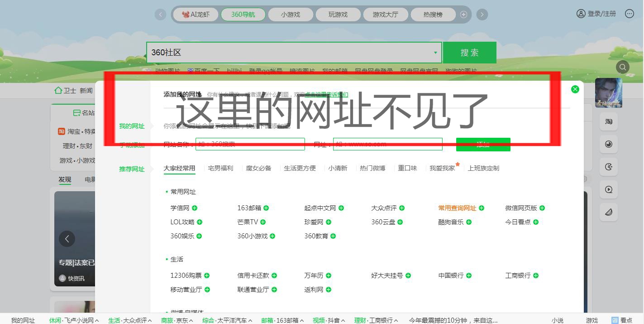Switch to the AI龙虾 top tab
Viewport: 644px width, 324px height.
pos(196,15)
